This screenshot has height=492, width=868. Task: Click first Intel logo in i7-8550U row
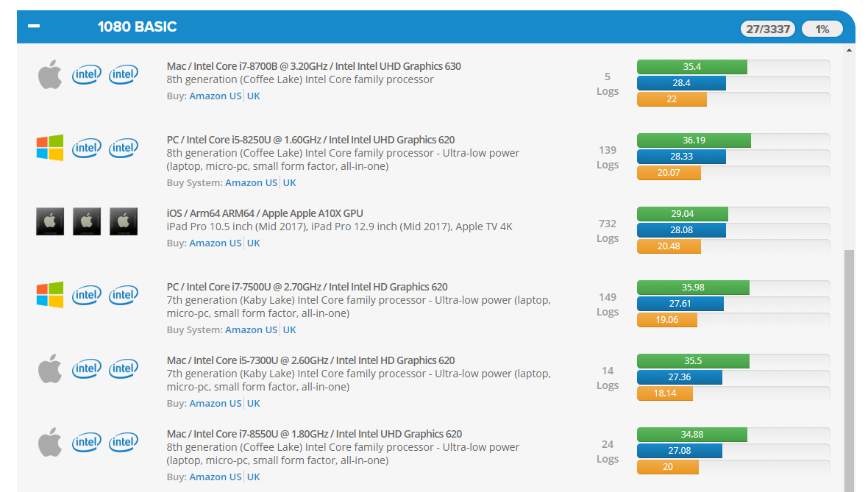86,442
